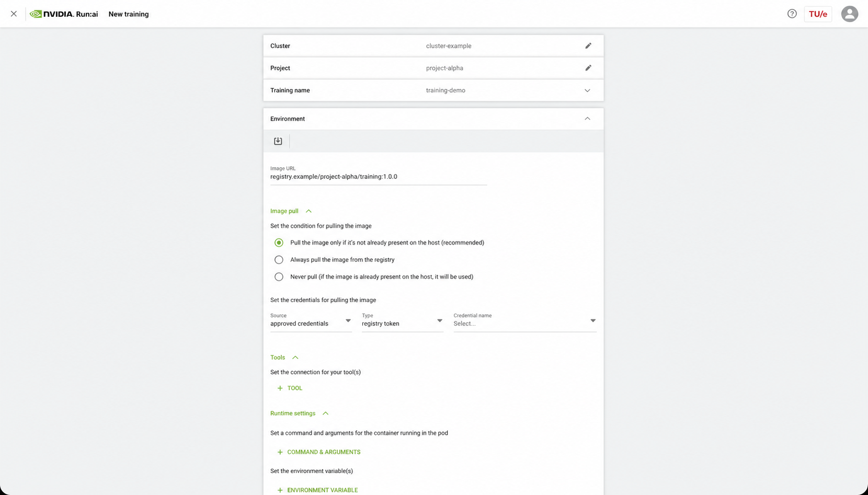The width and height of the screenshot is (868, 495).
Task: Open the Source credentials dropdown
Action: coord(311,321)
